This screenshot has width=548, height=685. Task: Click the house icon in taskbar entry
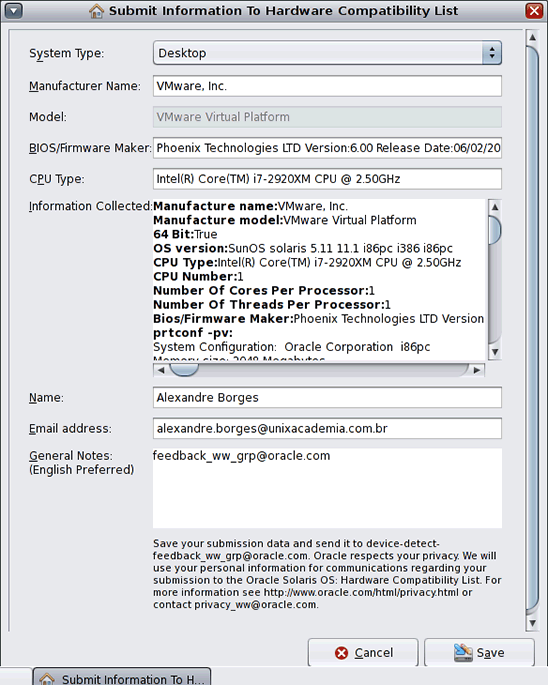pyautogui.click(x=47, y=678)
